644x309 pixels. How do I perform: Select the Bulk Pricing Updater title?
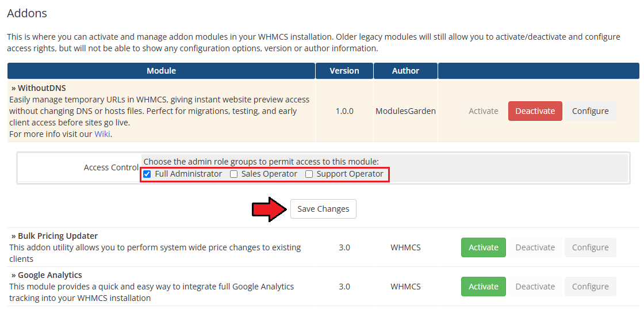[x=57, y=236]
